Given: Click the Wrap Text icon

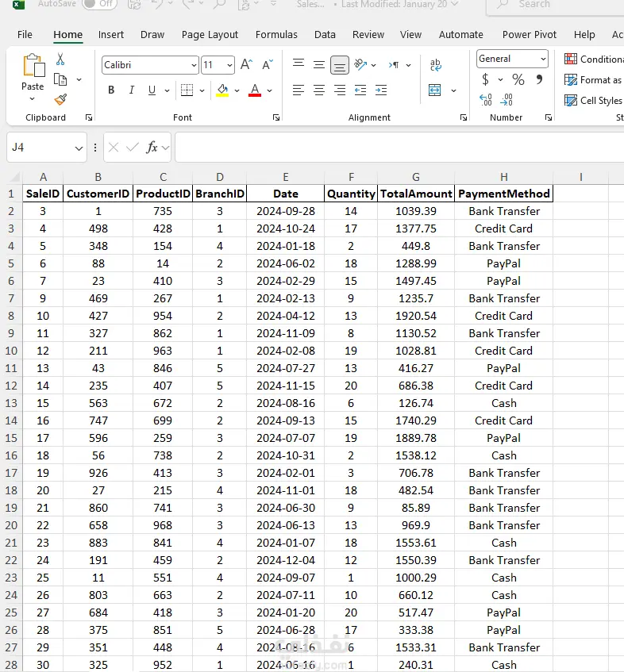Looking at the screenshot, I should point(435,65).
